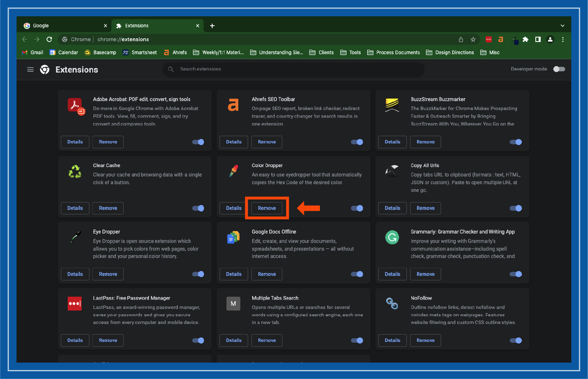Disable Google Docs Offline toggle
This screenshot has height=379, width=588.
[x=357, y=274]
